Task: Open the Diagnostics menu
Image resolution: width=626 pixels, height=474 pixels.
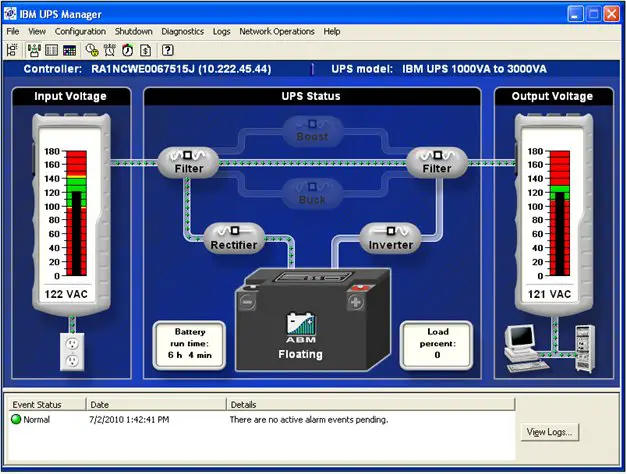Action: point(182,32)
